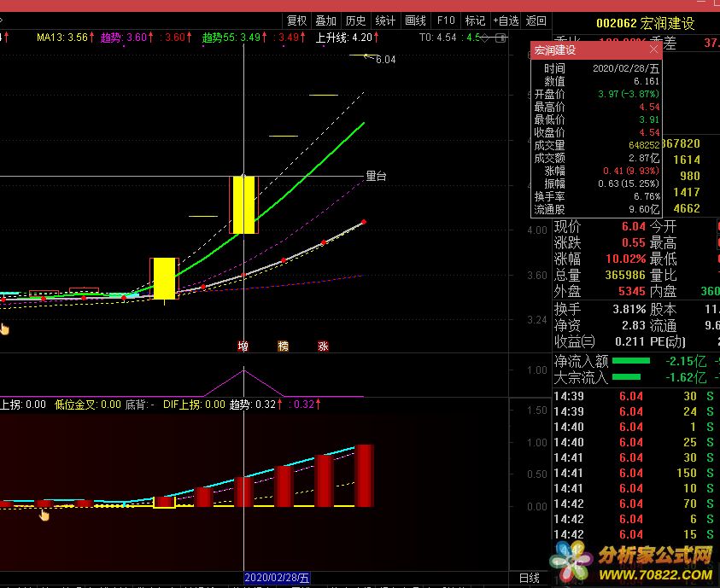Select the 统计 statistics menu item
Viewport: 720px width, 588px height.
(x=385, y=21)
